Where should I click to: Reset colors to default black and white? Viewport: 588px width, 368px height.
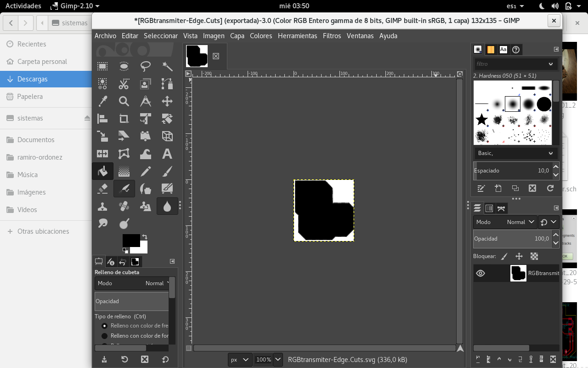click(x=125, y=251)
